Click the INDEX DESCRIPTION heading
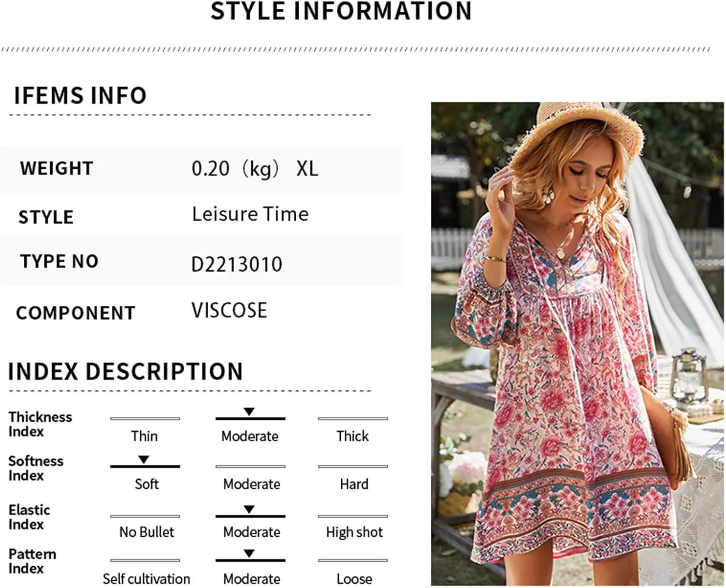The image size is (726, 588). [125, 372]
